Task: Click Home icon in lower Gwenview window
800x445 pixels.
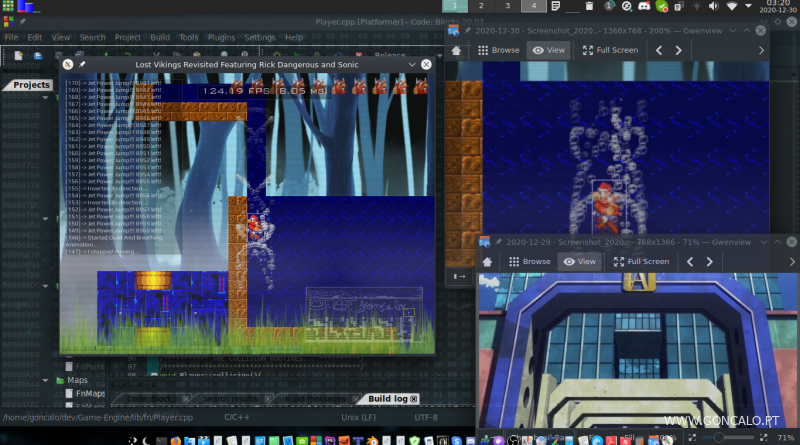Action: [x=487, y=261]
